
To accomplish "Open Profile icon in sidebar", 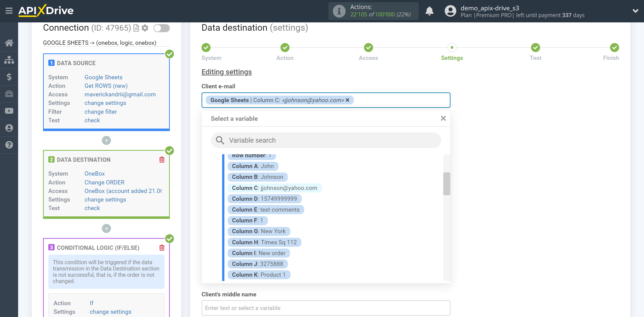I will tap(9, 128).
